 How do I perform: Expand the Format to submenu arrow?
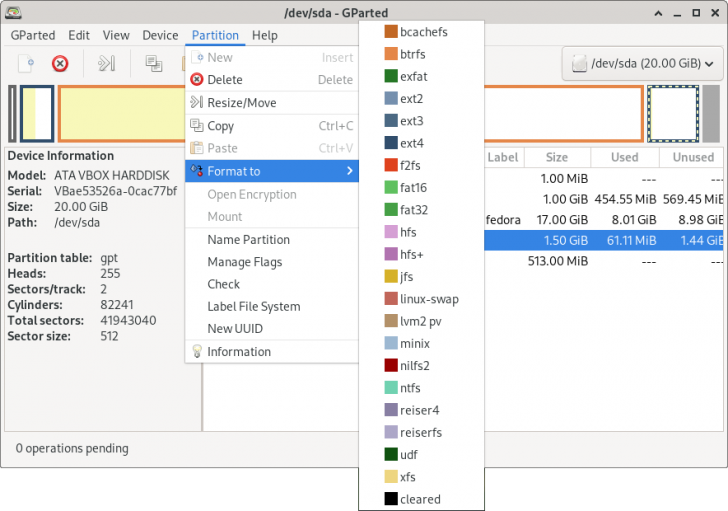point(350,171)
